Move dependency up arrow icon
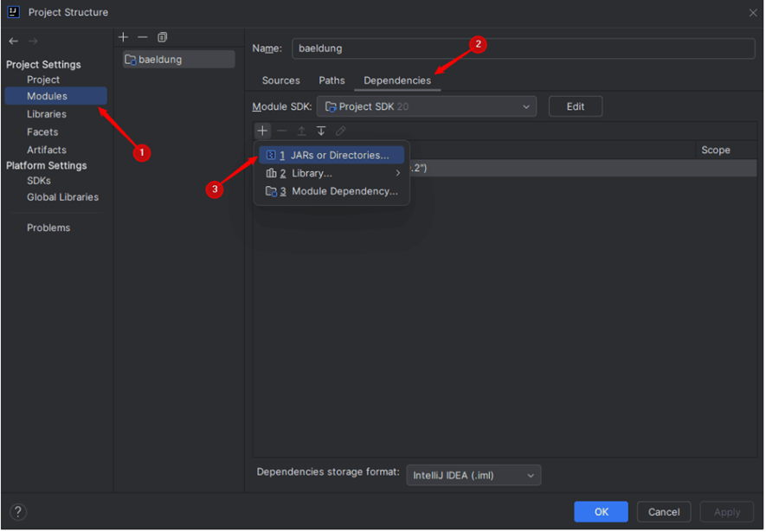The height and width of the screenshot is (532, 766). (301, 131)
